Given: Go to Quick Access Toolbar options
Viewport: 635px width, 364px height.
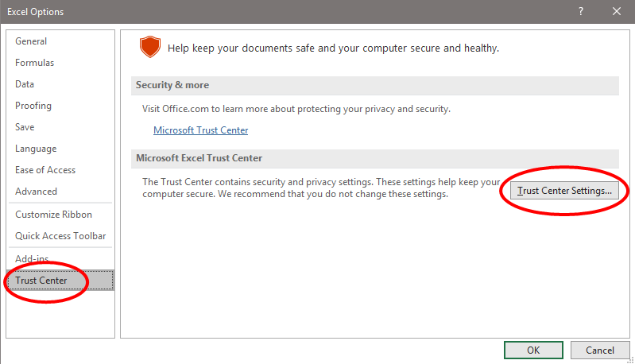Looking at the screenshot, I should coord(60,236).
